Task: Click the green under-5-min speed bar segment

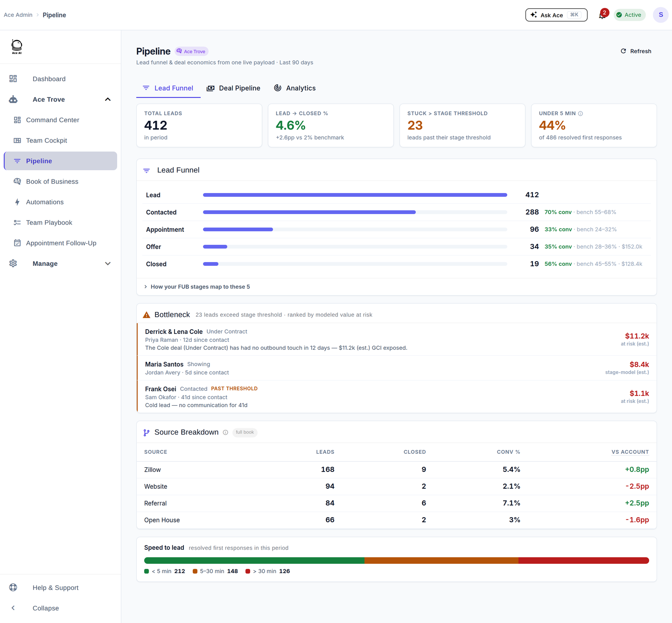Action: pyautogui.click(x=254, y=561)
